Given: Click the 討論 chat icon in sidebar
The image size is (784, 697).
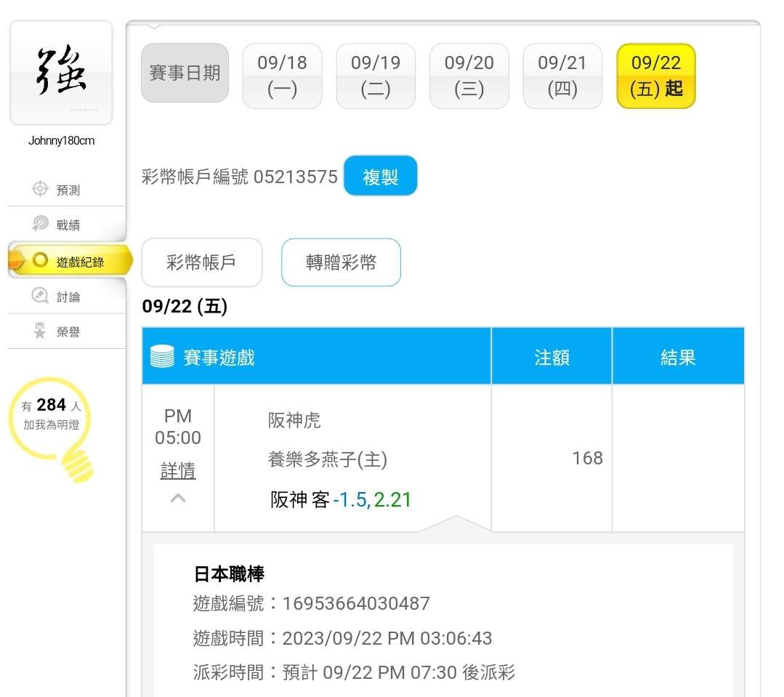Looking at the screenshot, I should click(40, 296).
